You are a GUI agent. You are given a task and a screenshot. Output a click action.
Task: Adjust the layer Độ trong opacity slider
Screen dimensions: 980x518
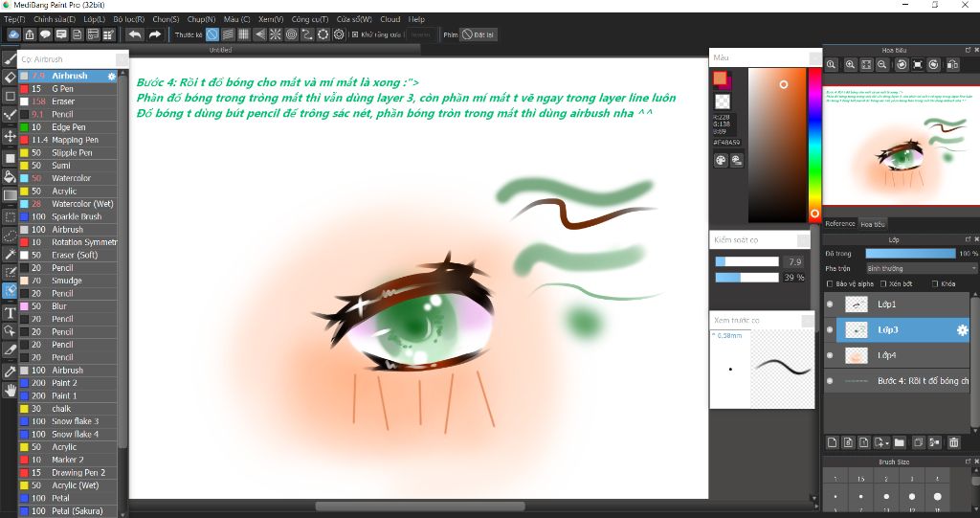tap(911, 254)
